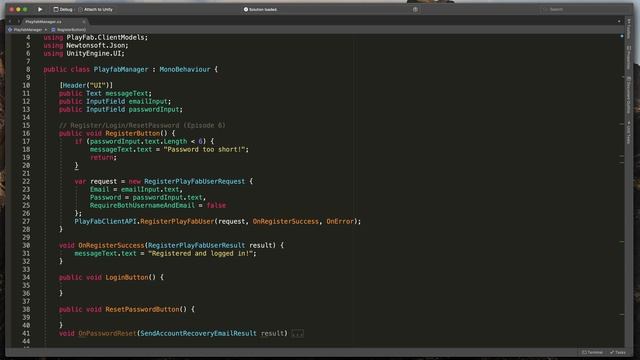Click the "Registered and logged in!" string
Image resolution: width=640 pixels, height=360 pixels.
pyautogui.click(x=200, y=253)
